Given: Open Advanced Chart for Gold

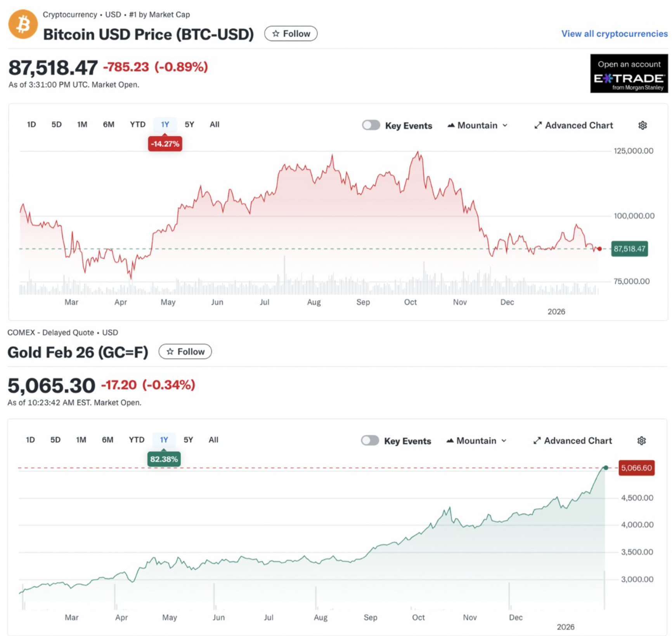Looking at the screenshot, I should point(572,441).
